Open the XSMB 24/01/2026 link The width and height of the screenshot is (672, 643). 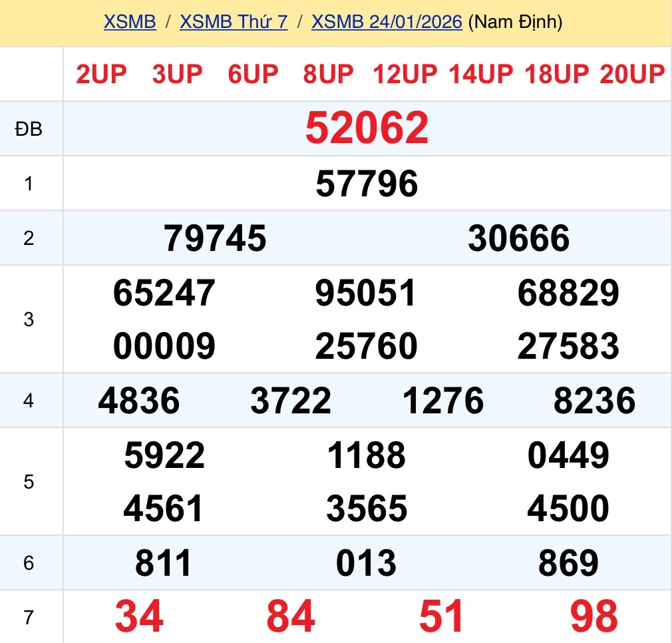pyautogui.click(x=387, y=22)
